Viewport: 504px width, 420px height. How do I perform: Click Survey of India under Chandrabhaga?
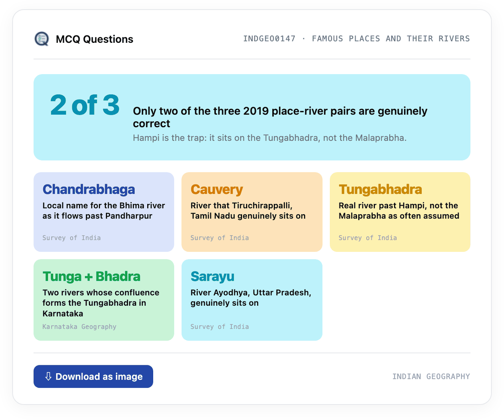tap(72, 238)
